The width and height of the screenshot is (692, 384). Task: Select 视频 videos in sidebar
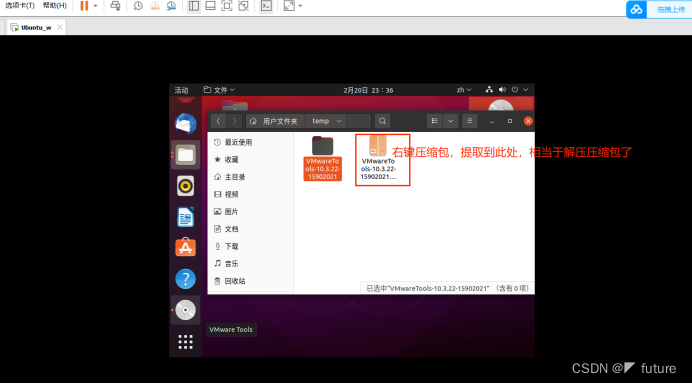(x=250, y=194)
